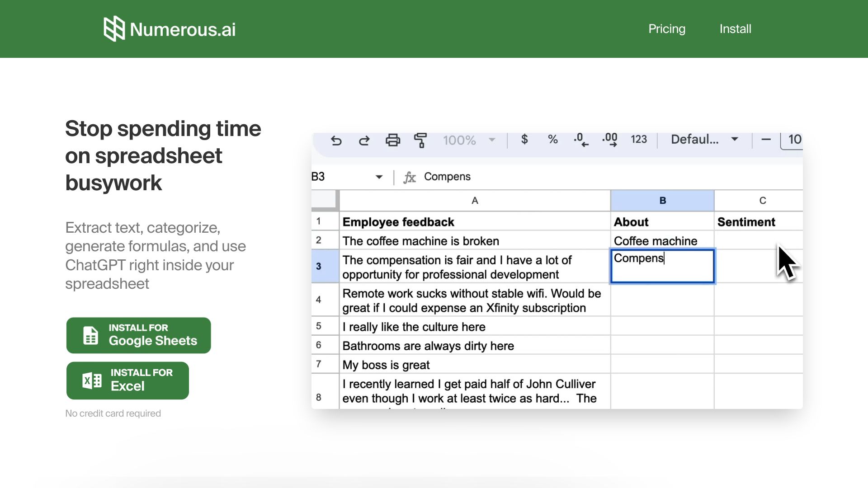The height and width of the screenshot is (488, 868).
Task: Open the Pricing page link
Action: tap(667, 29)
